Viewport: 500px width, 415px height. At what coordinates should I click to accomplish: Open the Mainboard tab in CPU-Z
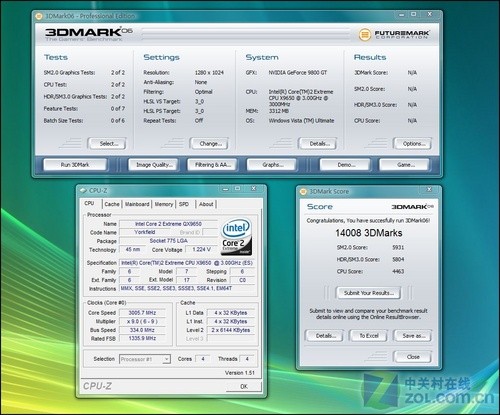tap(137, 204)
